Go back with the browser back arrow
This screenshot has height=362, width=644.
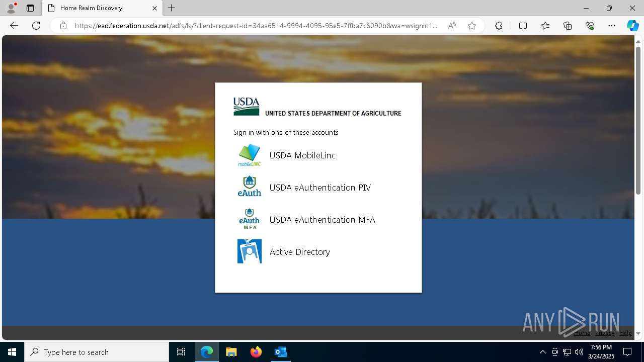14,26
